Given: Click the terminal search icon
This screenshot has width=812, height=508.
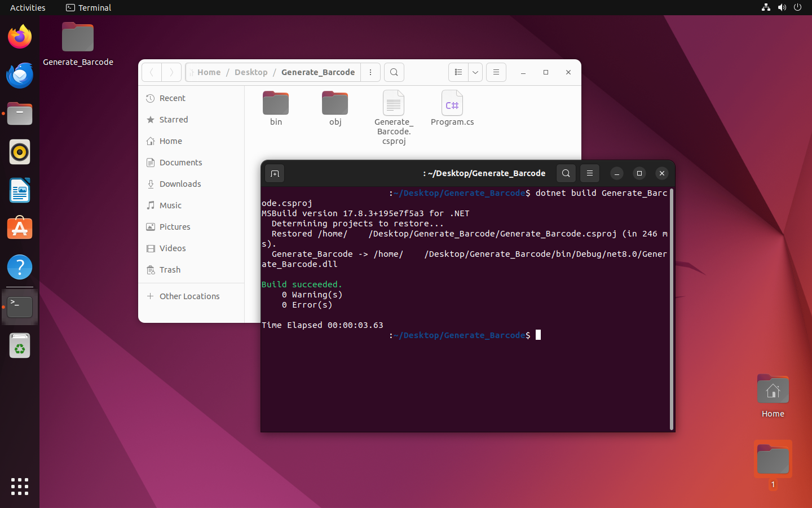Looking at the screenshot, I should (566, 173).
